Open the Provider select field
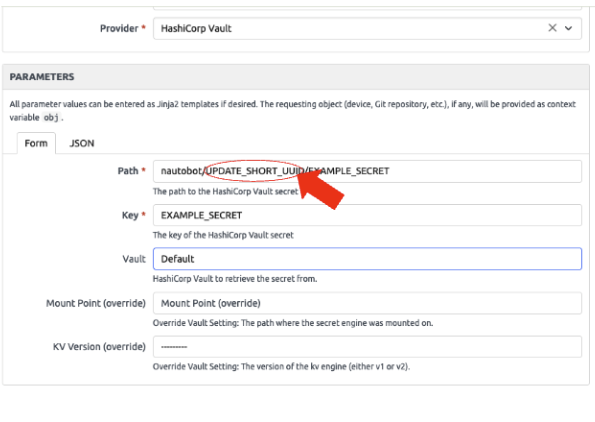 click(x=367, y=28)
